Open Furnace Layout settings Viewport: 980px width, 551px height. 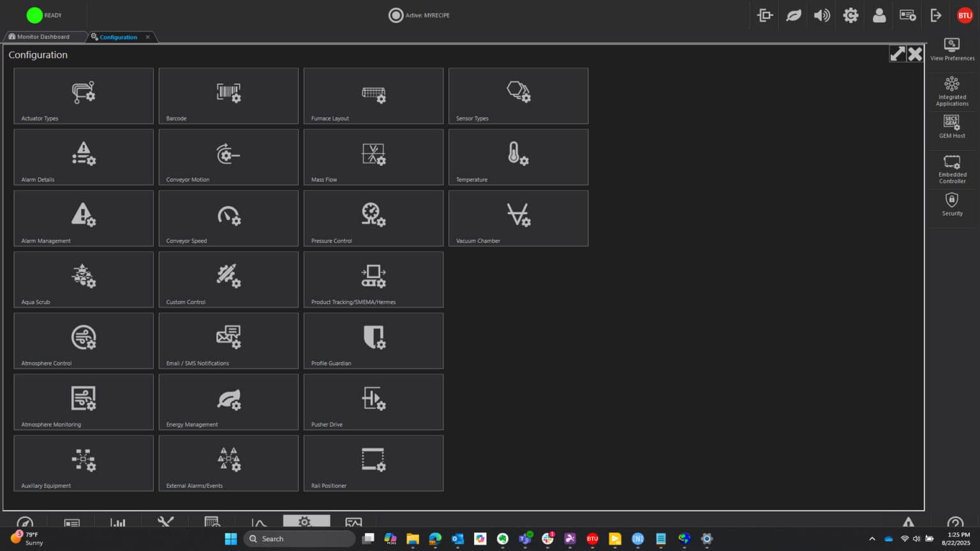(373, 96)
